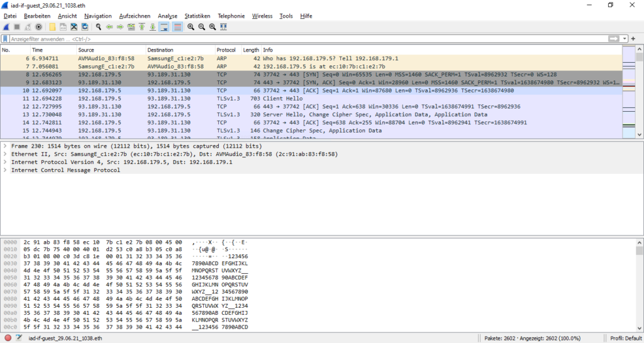
Task: Click the packet list scrollbar up arrow
Action: click(x=639, y=50)
